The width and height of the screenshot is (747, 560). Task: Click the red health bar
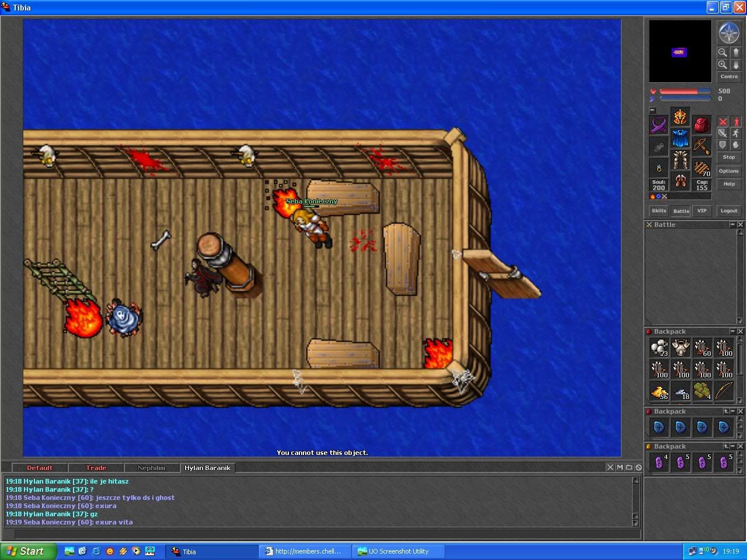click(685, 91)
